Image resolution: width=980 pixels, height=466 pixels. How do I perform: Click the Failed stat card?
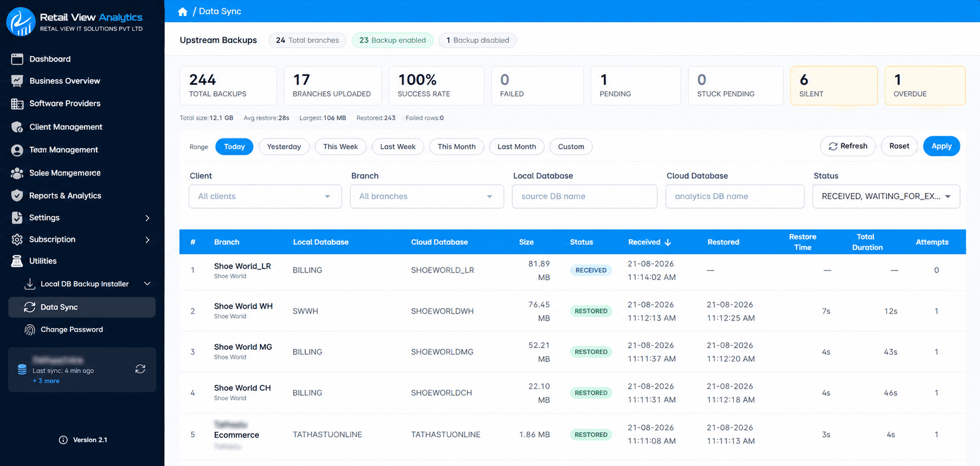537,86
